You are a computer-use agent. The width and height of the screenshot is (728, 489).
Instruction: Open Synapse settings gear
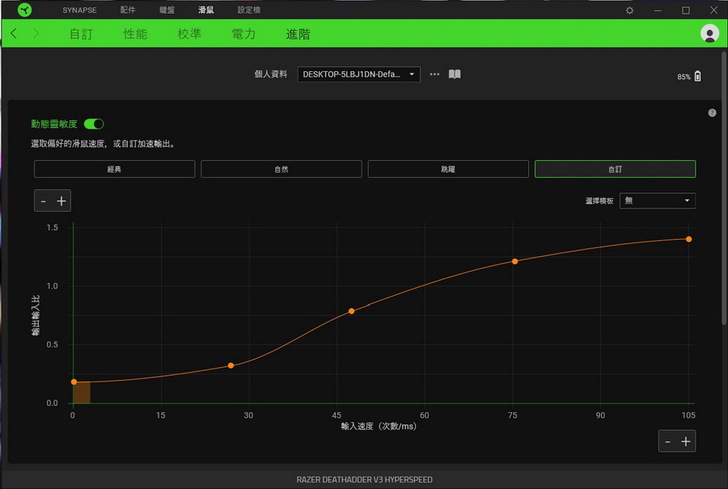coord(629,10)
